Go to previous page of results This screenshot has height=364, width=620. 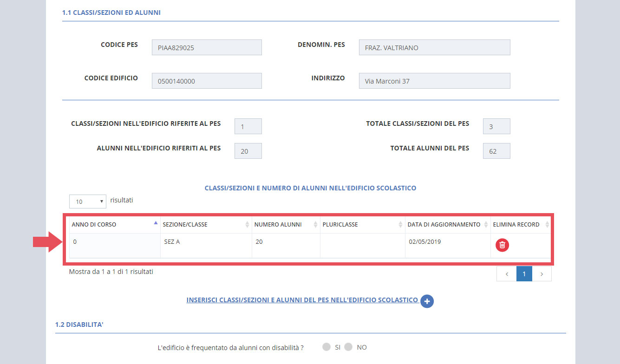tap(506, 274)
